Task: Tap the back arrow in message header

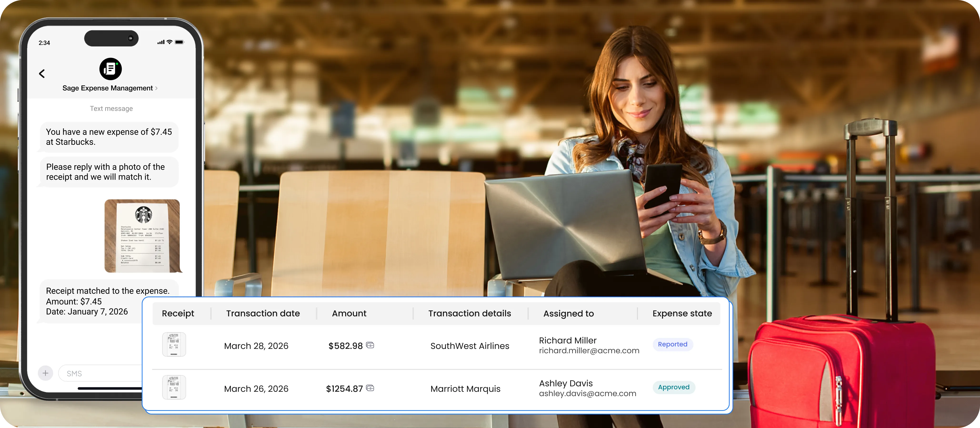Action: 42,73
